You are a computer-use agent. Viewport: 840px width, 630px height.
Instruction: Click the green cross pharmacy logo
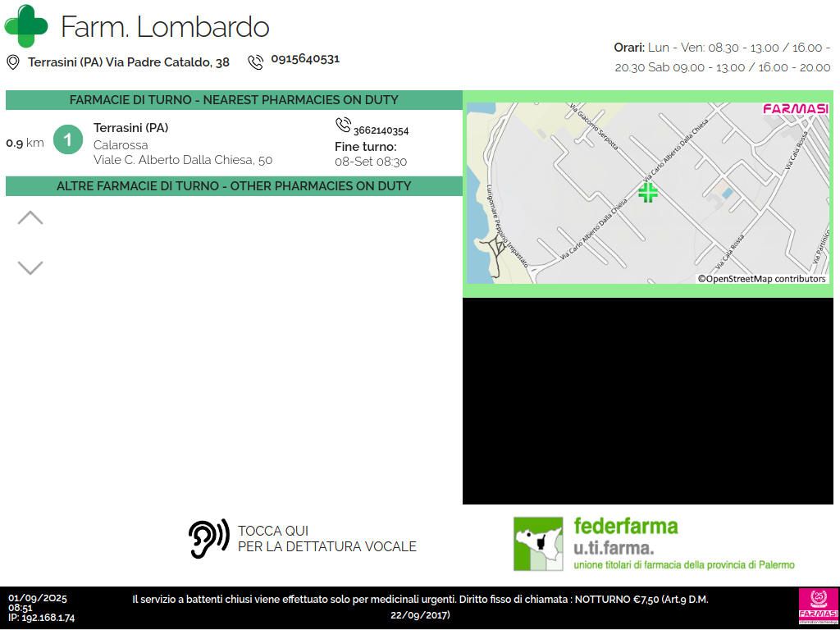click(x=26, y=26)
